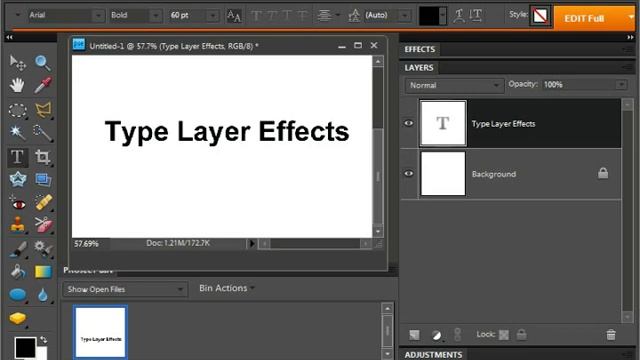
Task: Open the layer Opacity 100% dropdown
Action: [621, 85]
